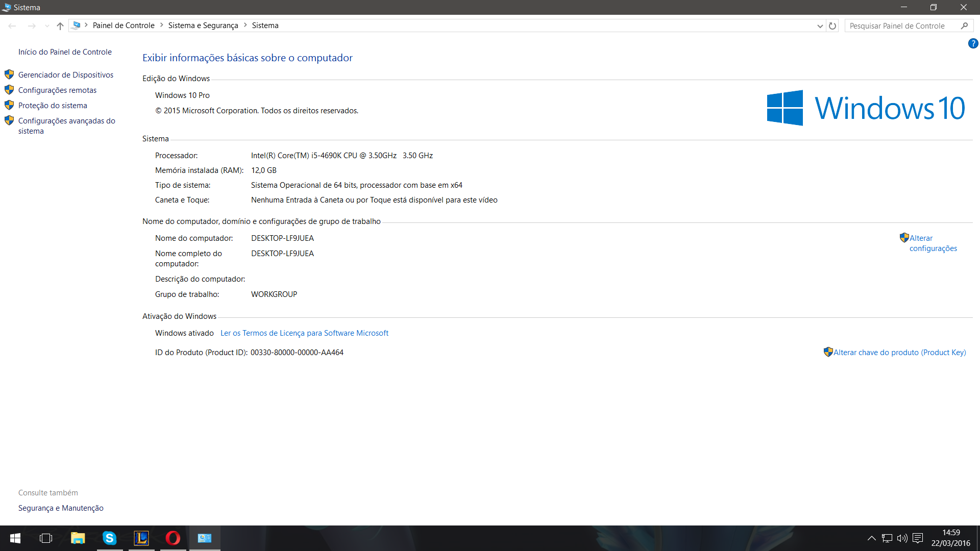Click the Windows 10 Pro edition text

tap(182, 95)
